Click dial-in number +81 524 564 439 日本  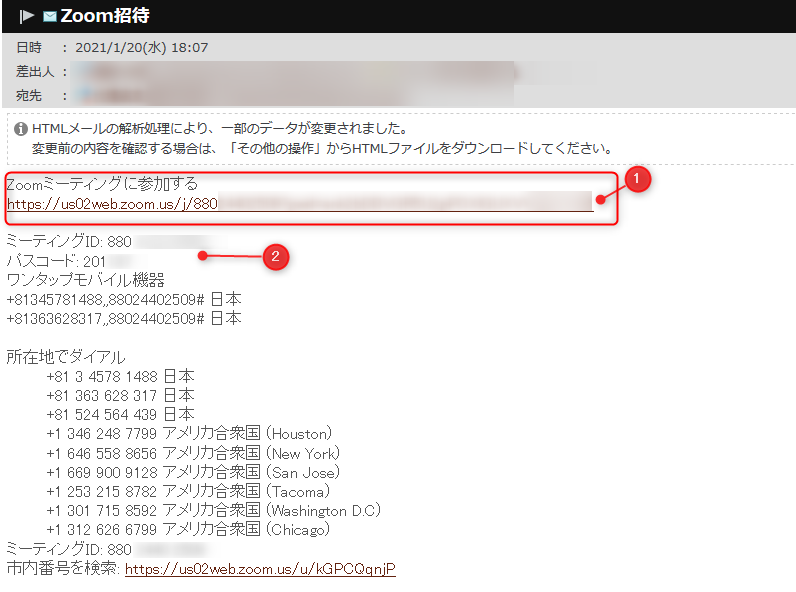[x=120, y=414]
